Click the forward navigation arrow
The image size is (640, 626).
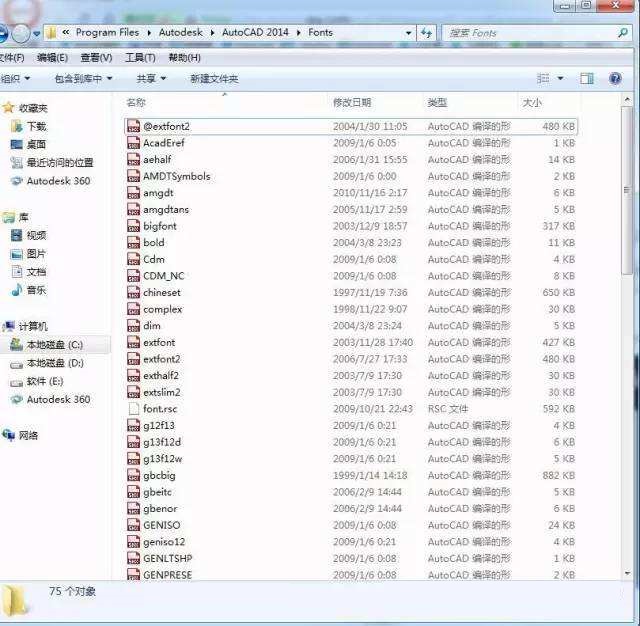[20, 33]
